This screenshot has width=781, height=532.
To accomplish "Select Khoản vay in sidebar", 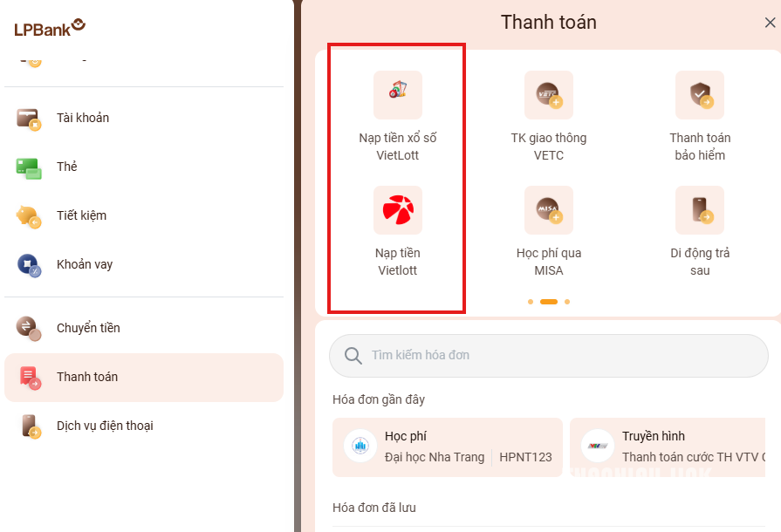I will click(144, 264).
